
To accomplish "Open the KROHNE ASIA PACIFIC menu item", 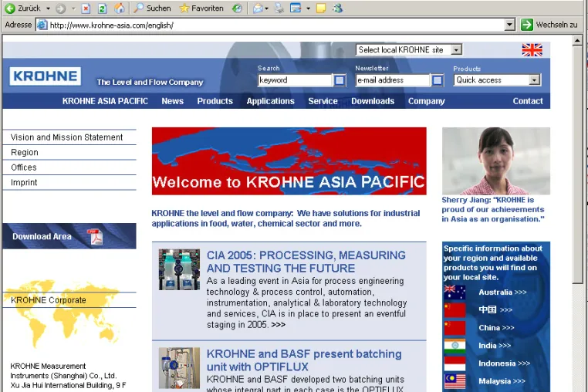I will click(x=105, y=101).
